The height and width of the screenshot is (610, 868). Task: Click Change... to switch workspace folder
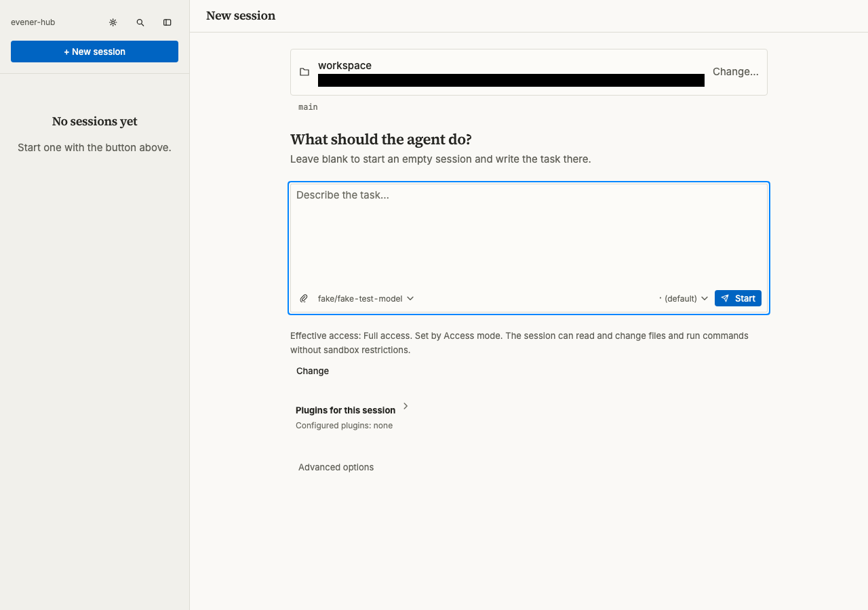[736, 72]
